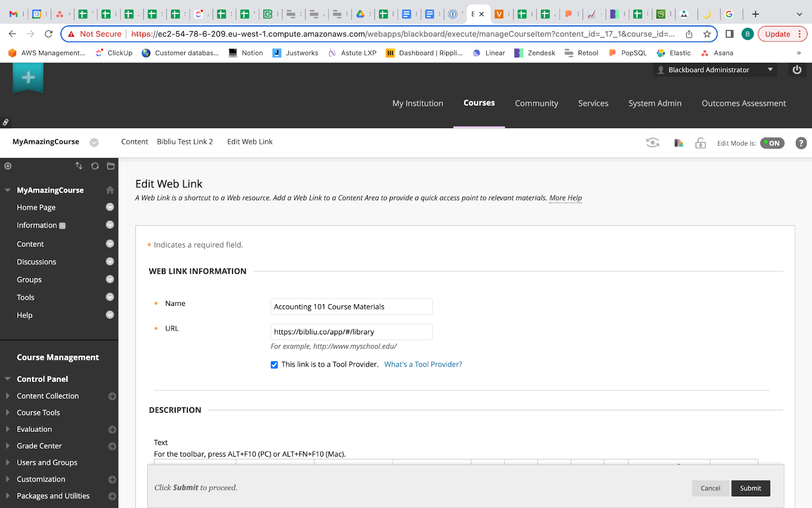
Task: Click the logout power icon
Action: [x=797, y=70]
